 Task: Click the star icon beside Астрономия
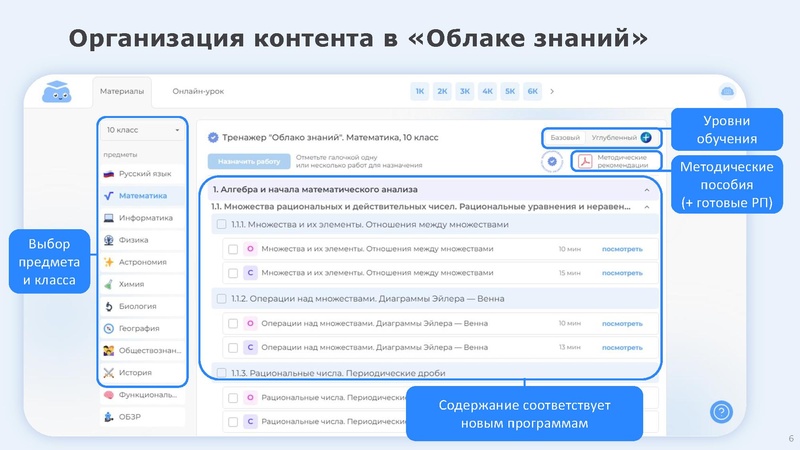point(109,262)
